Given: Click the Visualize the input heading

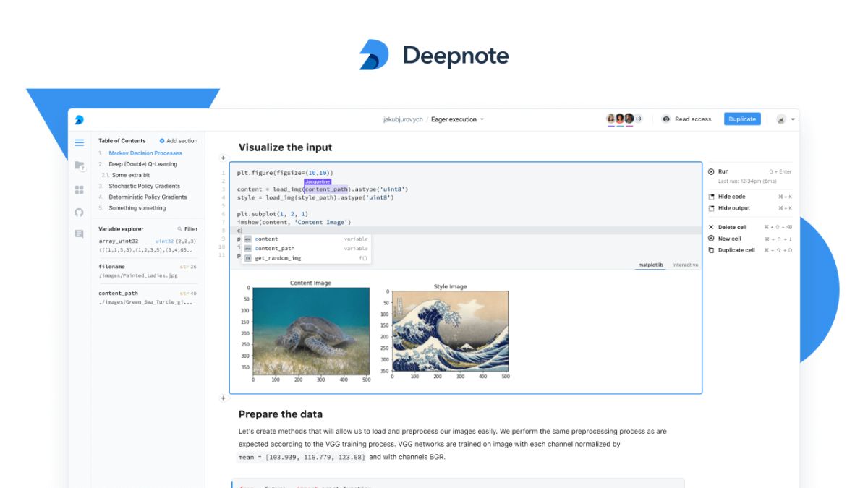Looking at the screenshot, I should click(285, 147).
